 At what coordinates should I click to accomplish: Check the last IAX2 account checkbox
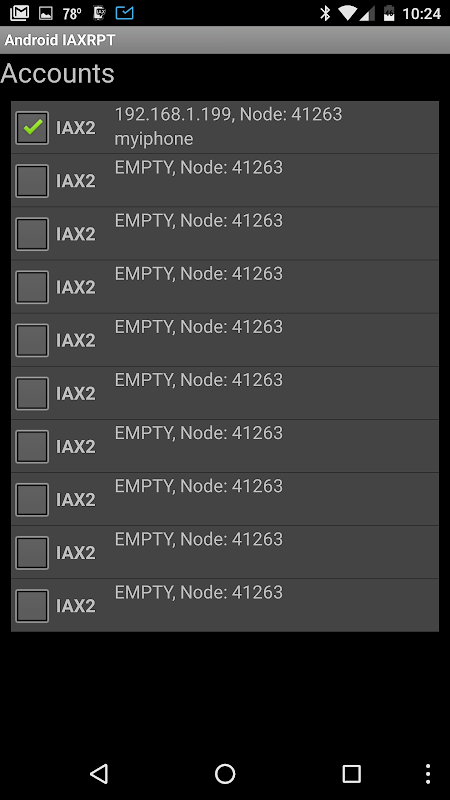pos(32,606)
